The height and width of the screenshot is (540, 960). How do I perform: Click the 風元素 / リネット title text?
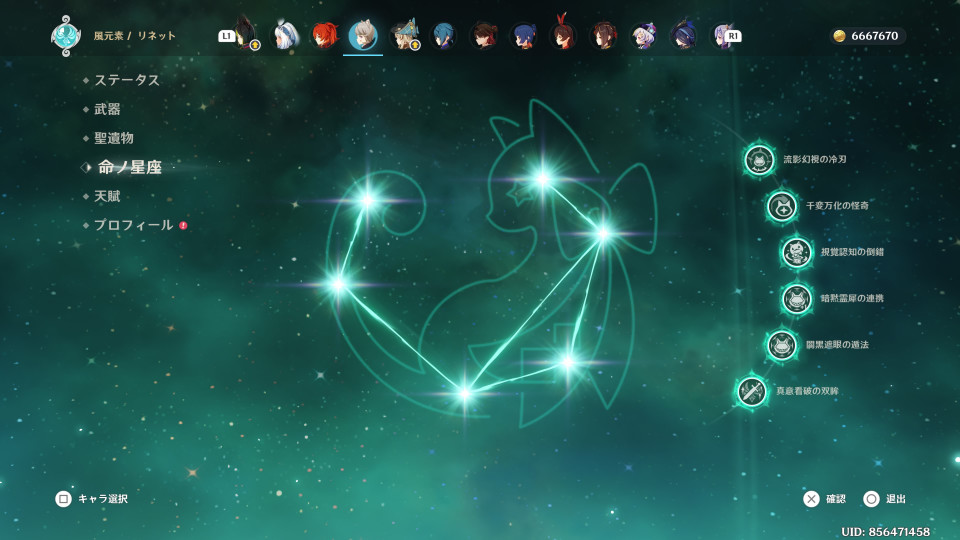134,36
